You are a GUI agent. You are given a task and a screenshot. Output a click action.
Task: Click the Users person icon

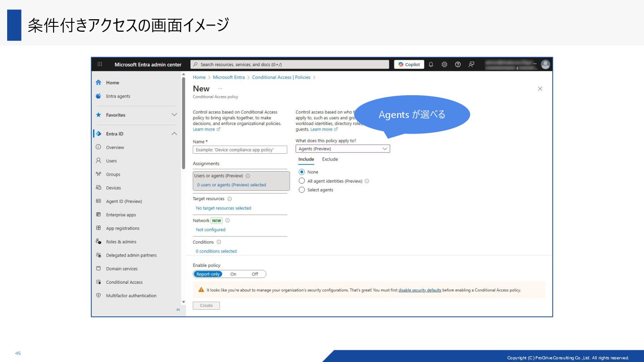98,160
